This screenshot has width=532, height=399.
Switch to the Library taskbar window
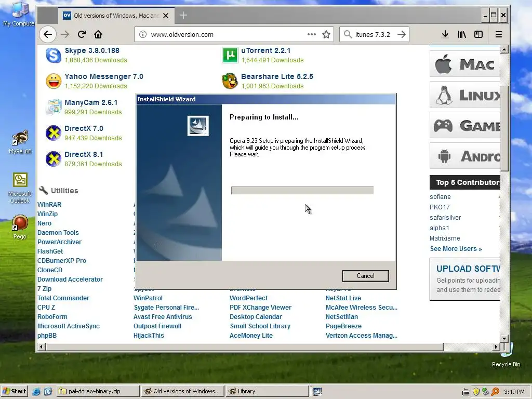[267, 391]
